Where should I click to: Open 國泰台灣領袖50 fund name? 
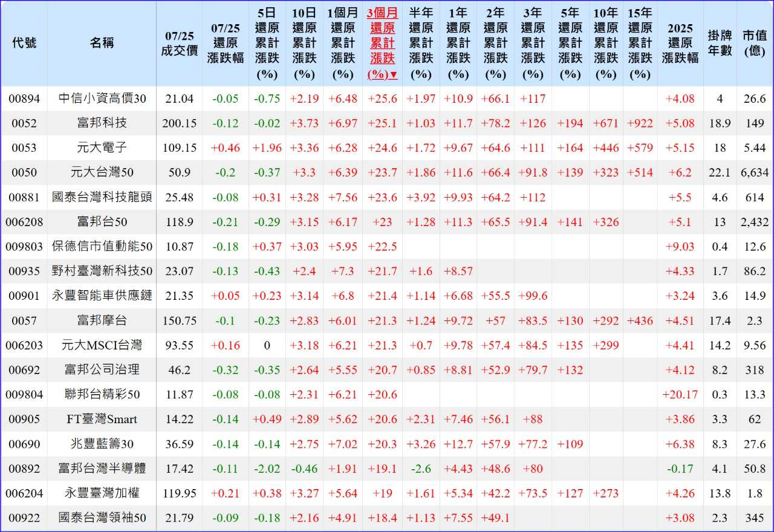[102, 519]
